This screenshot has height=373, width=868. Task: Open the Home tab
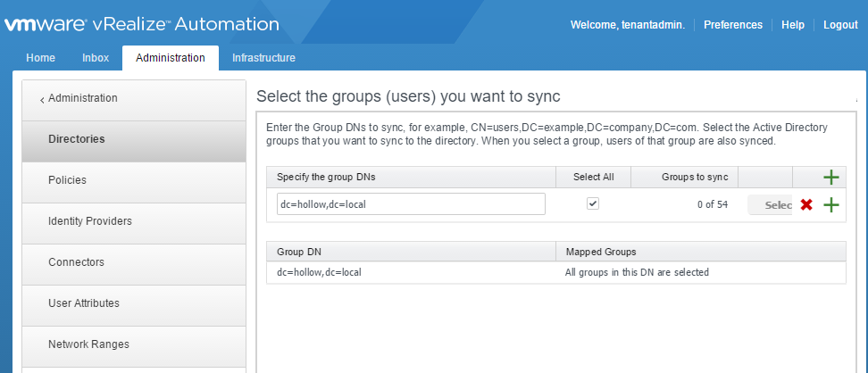[x=40, y=58]
